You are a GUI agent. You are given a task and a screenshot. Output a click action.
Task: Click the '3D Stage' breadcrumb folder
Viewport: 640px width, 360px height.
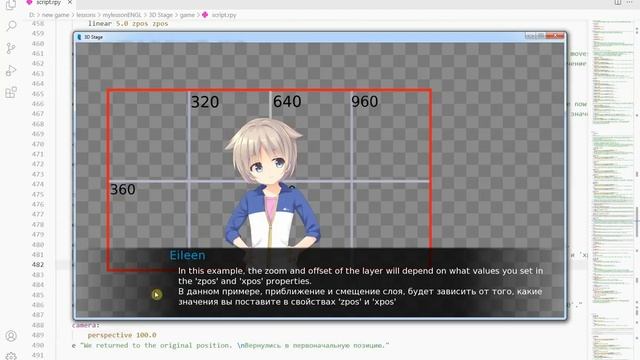(160, 15)
